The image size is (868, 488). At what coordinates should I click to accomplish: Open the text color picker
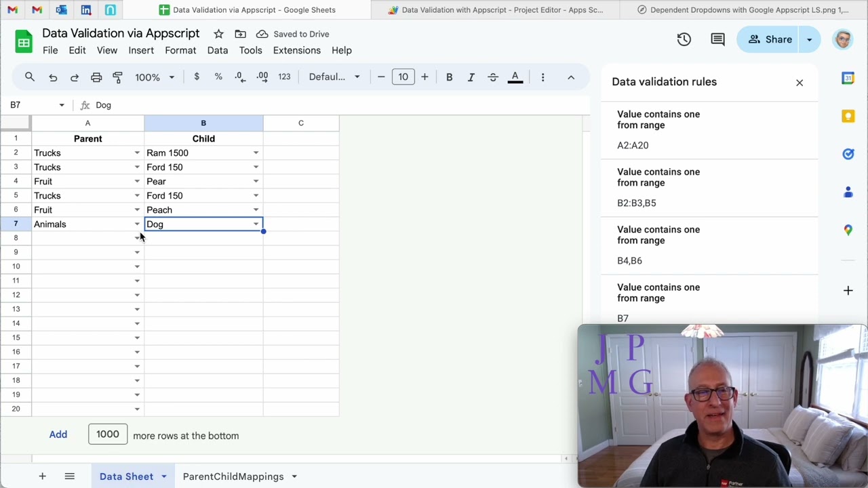click(x=515, y=77)
